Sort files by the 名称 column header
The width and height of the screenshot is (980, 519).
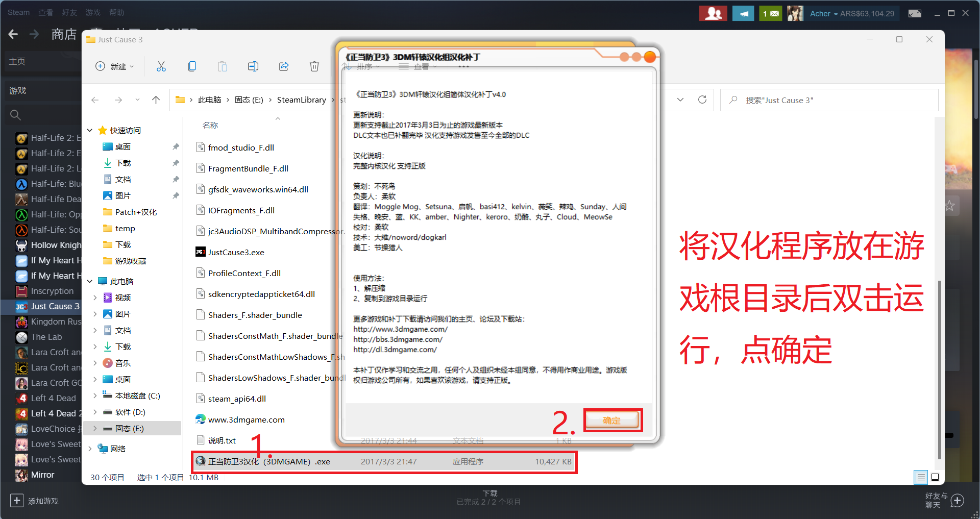(x=210, y=125)
